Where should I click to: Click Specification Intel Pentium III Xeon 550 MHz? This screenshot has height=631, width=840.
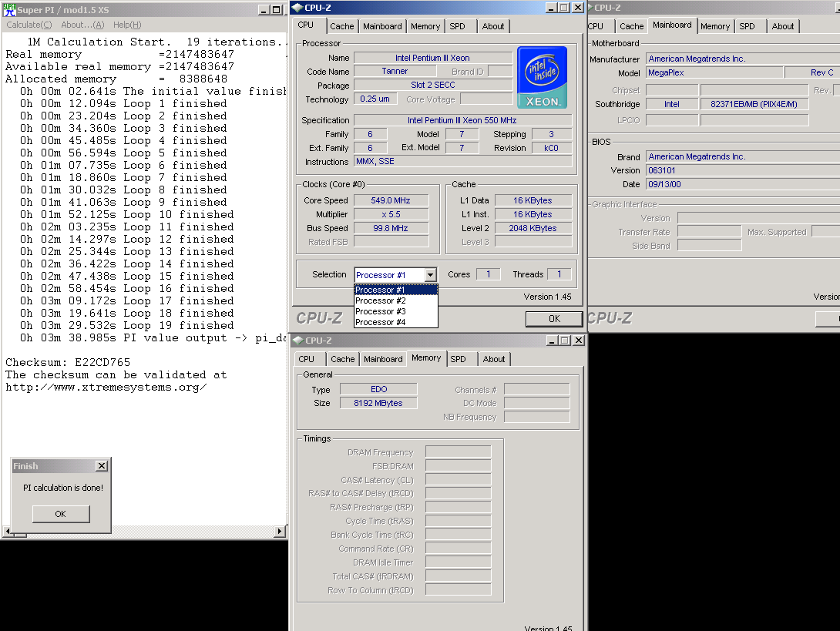coord(462,120)
